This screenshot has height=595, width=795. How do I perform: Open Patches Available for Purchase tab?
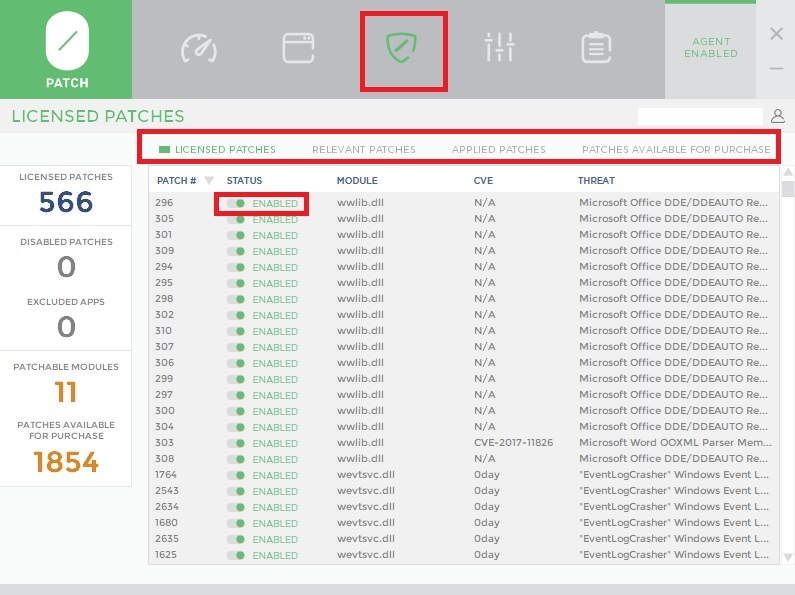(x=676, y=150)
